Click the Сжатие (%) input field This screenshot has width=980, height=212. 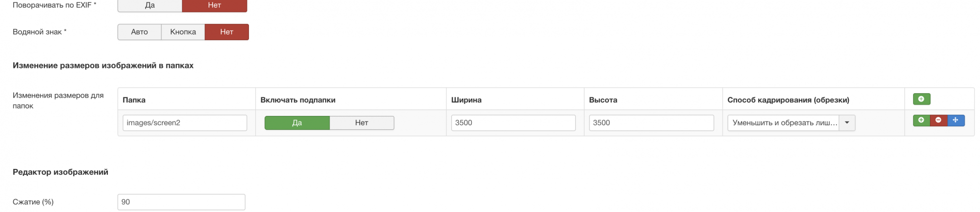tap(181, 202)
